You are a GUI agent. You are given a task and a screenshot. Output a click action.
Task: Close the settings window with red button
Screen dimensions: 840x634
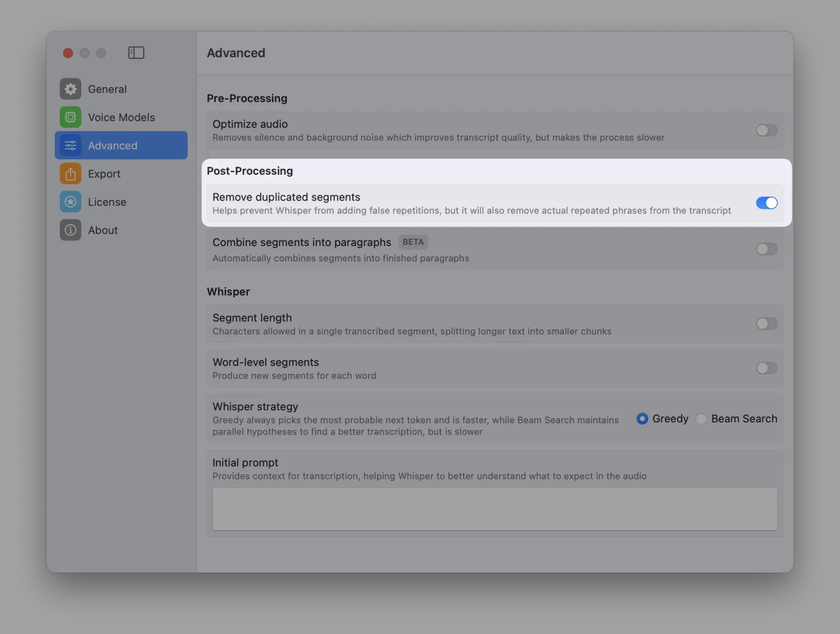tap(68, 53)
